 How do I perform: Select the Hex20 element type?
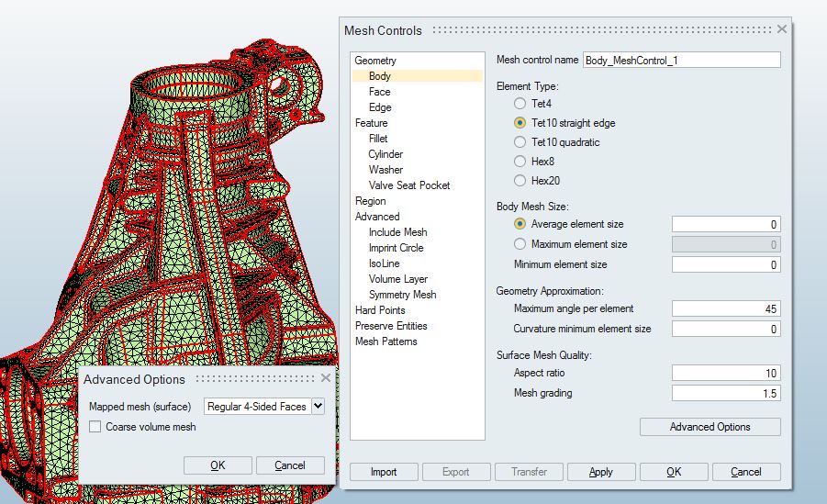[x=520, y=181]
